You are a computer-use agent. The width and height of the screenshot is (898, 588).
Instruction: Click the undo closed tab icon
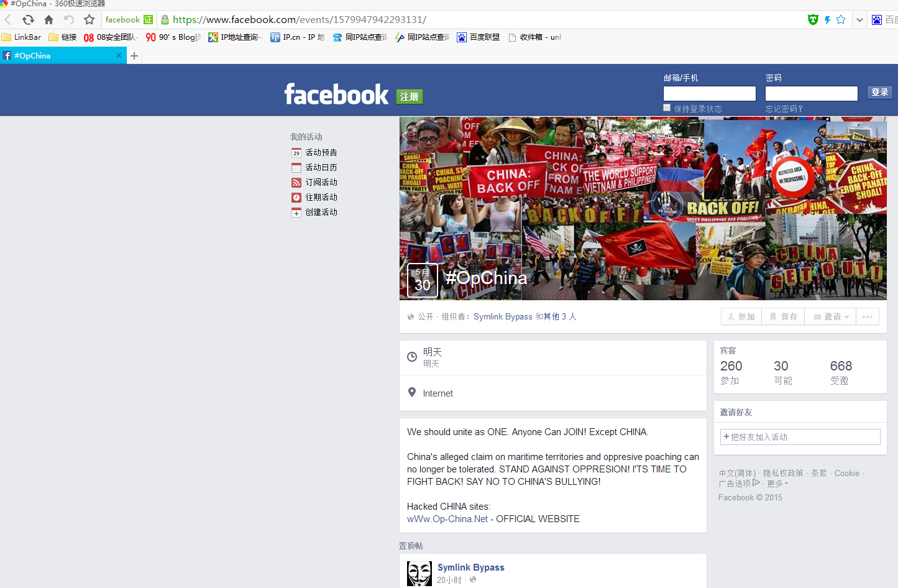[69, 20]
